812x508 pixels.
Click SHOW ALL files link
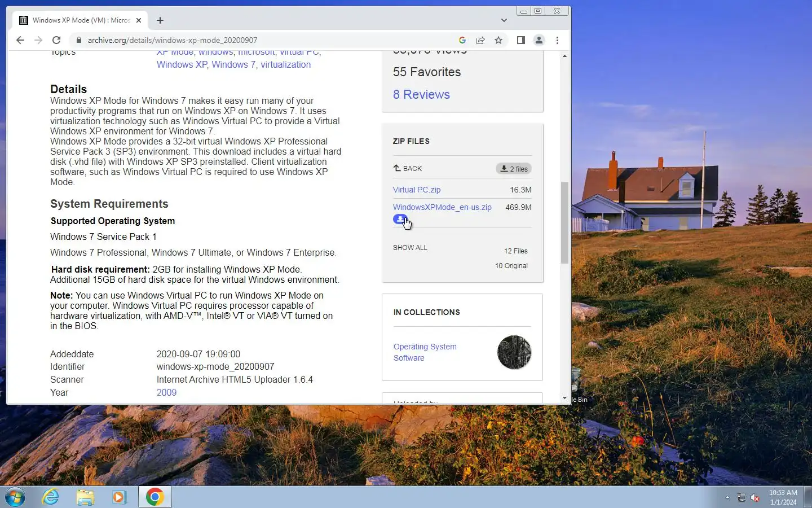point(410,248)
